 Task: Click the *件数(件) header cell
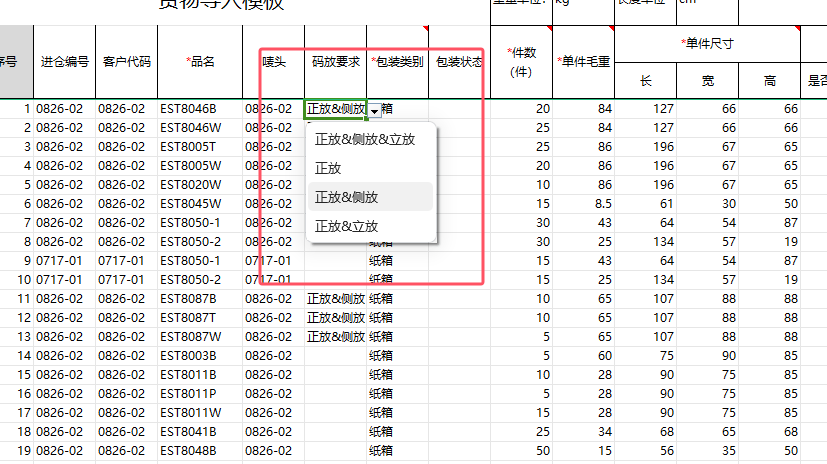(522, 62)
